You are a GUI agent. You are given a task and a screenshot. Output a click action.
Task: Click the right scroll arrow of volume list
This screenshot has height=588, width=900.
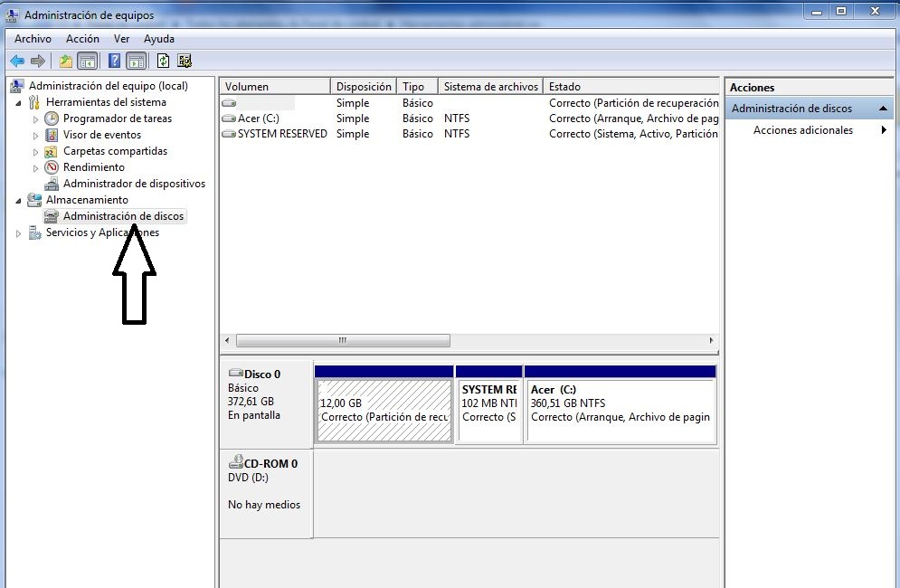click(711, 340)
